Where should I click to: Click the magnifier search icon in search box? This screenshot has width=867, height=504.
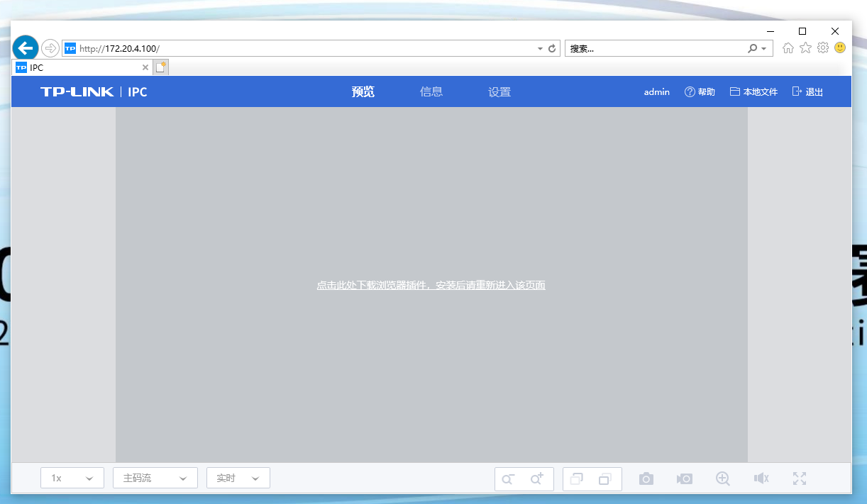[x=752, y=48]
